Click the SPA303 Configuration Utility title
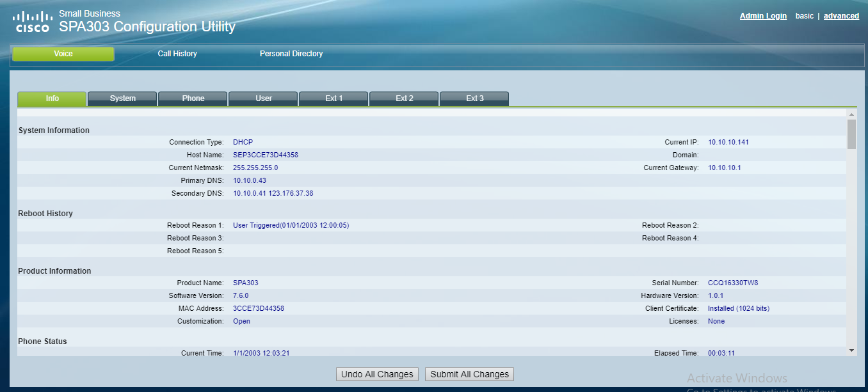This screenshot has height=392, width=868. click(147, 27)
